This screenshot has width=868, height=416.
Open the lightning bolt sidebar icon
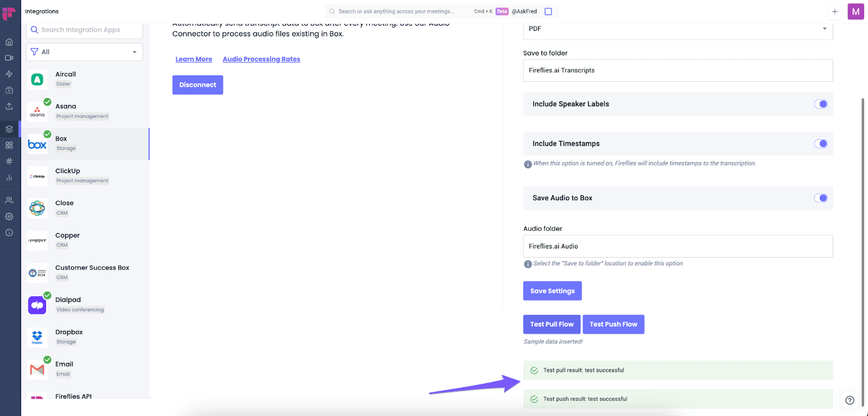click(9, 74)
